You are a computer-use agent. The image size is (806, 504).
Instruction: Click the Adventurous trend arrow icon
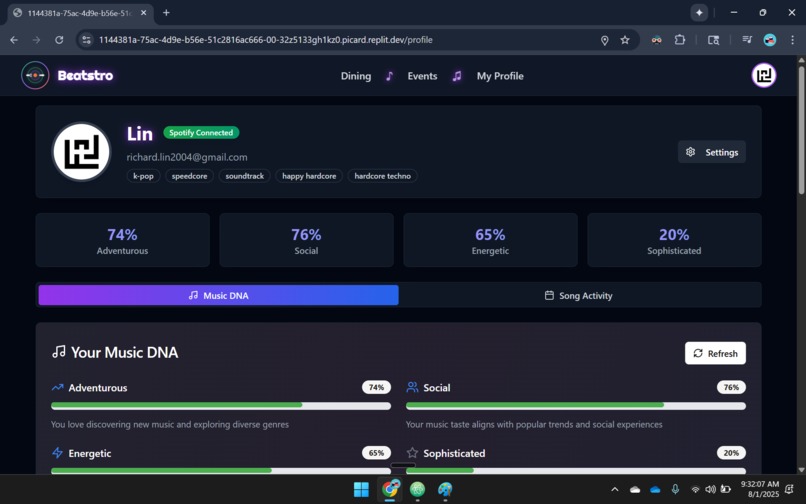(x=57, y=387)
